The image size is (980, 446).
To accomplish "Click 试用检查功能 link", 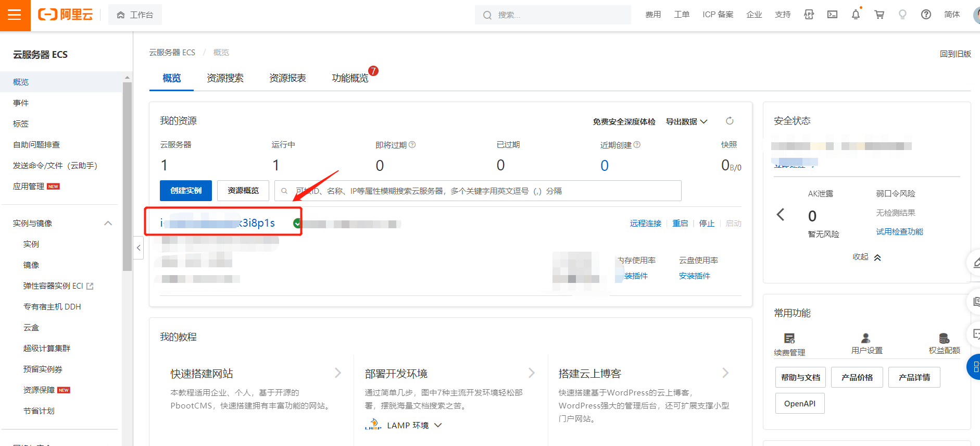I will point(899,232).
